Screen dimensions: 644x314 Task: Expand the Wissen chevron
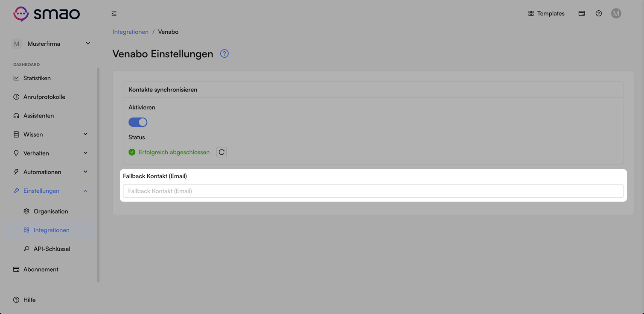(x=85, y=134)
